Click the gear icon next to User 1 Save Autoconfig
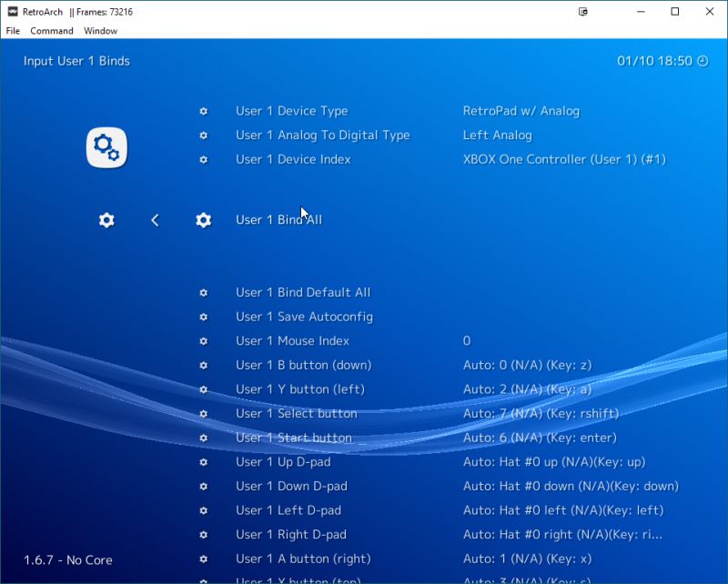The height and width of the screenshot is (584, 728). (203, 317)
